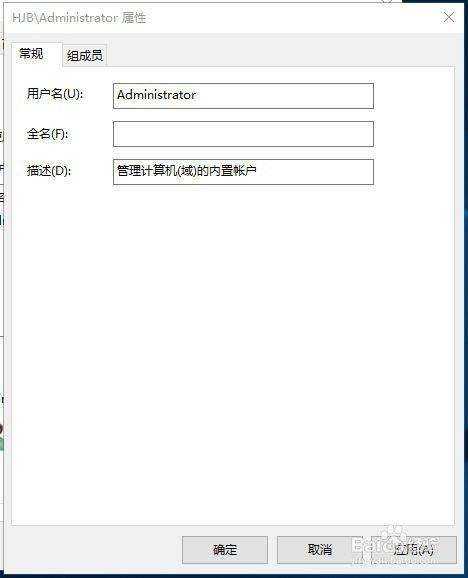The width and height of the screenshot is (468, 578).
Task: Click the 描述(D) label
Action: (48, 171)
